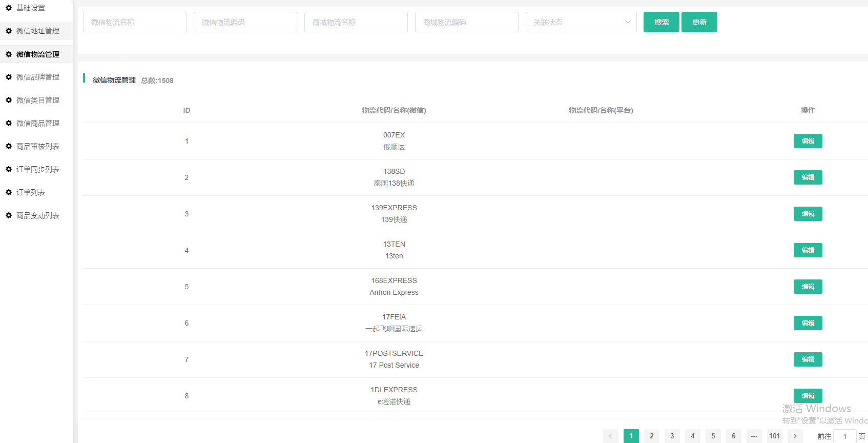This screenshot has height=443, width=868.
Task: Focus the 微信物流编码 input field
Action: (x=245, y=22)
